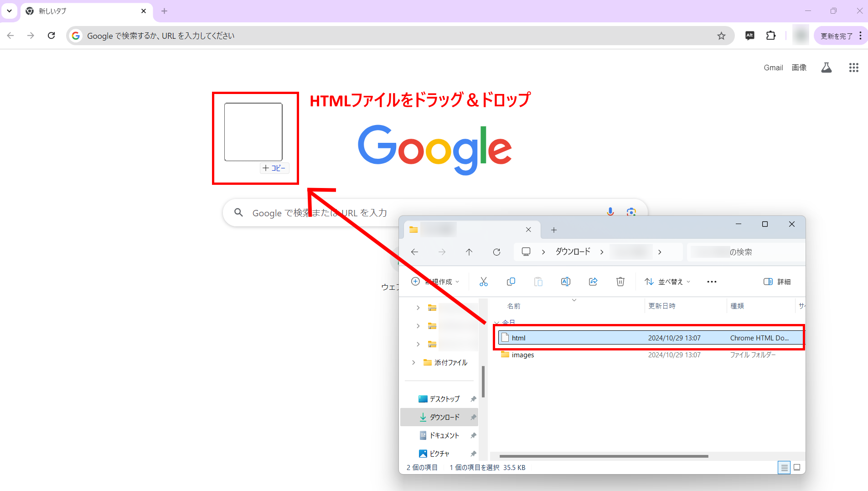Click Chrome's forward navigation arrow
868x491 pixels.
coord(31,36)
